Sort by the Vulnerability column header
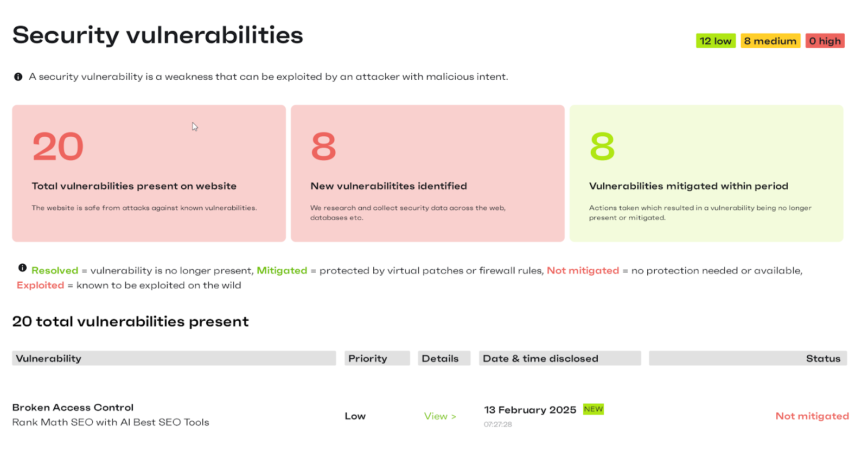The width and height of the screenshot is (868, 451). pyautogui.click(x=49, y=359)
